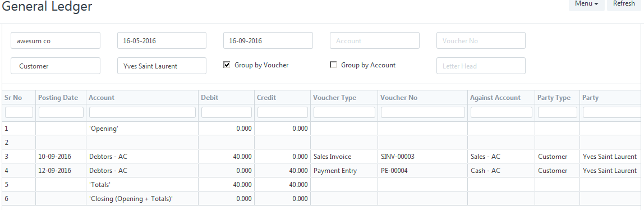Click the Party field 'Yves Saint Laurent'
This screenshot has width=644, height=210.
(x=162, y=66)
